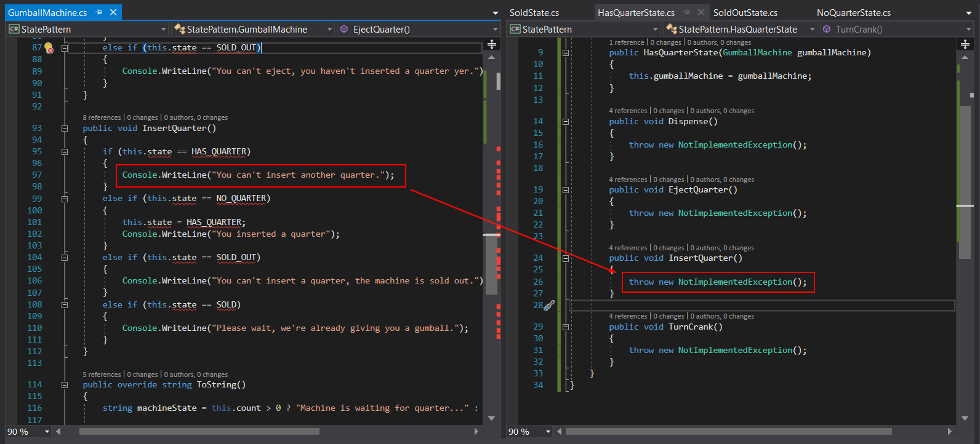Switch to the NoQuarterState.cs tab
980x444 pixels.
854,13
